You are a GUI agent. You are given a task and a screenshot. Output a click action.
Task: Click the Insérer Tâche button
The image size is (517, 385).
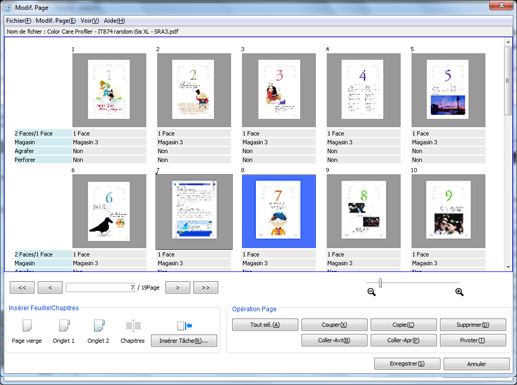click(184, 341)
